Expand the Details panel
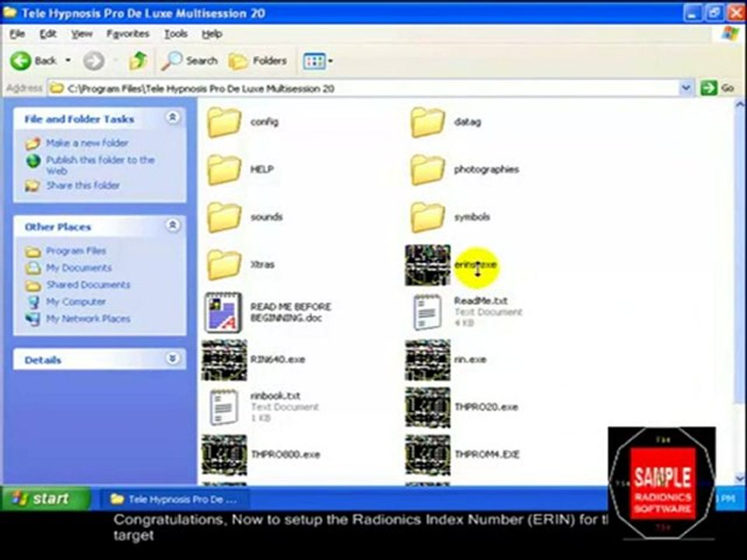 (172, 359)
